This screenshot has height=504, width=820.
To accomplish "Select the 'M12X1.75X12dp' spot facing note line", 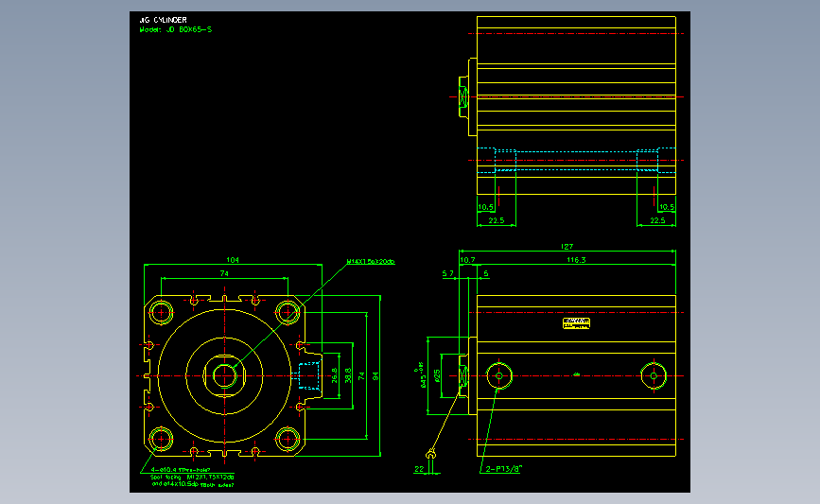I will click(x=192, y=478).
